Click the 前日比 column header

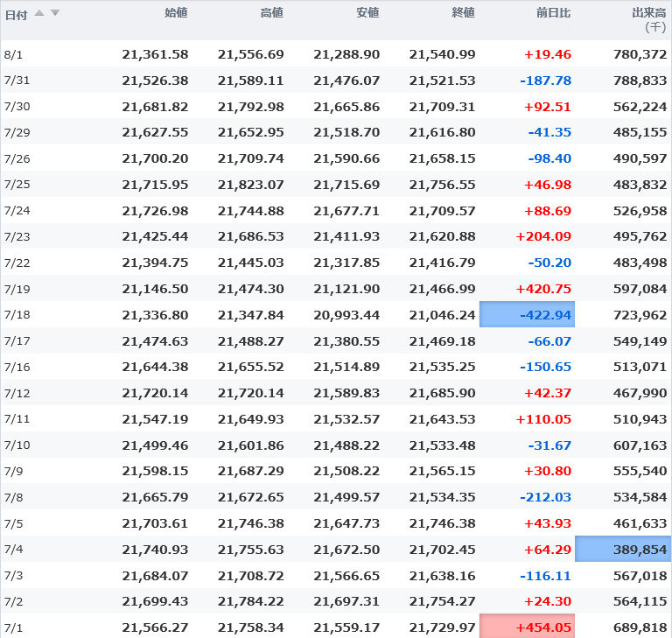553,13
